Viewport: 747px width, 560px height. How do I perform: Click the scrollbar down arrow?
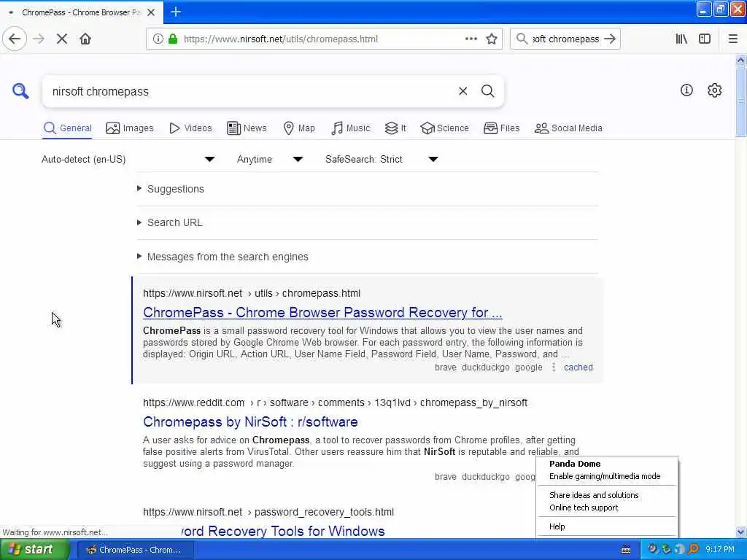click(740, 532)
